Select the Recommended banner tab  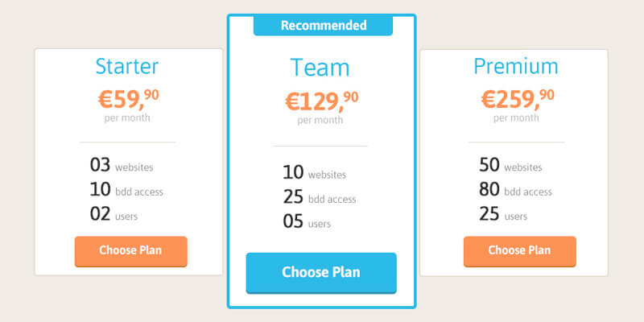click(x=323, y=25)
